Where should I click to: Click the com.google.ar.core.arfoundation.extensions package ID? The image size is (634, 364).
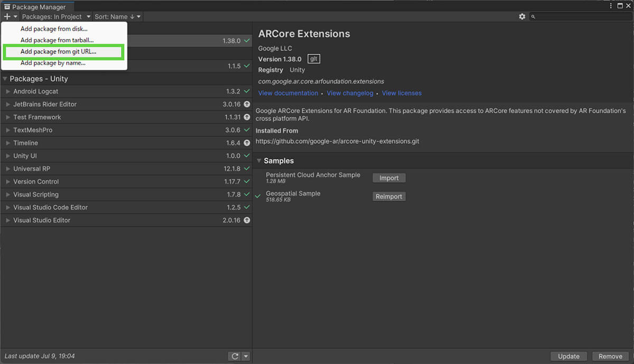(x=321, y=81)
